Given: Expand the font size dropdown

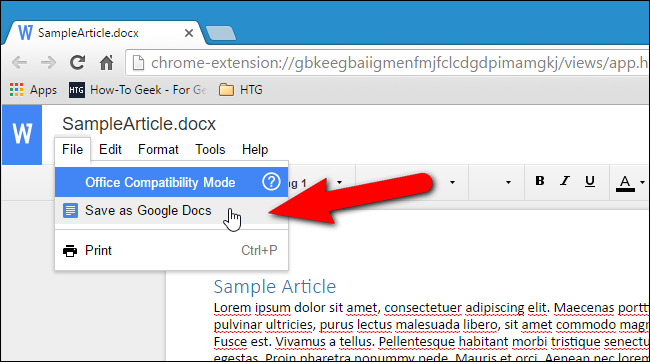Looking at the screenshot, I should tap(508, 182).
